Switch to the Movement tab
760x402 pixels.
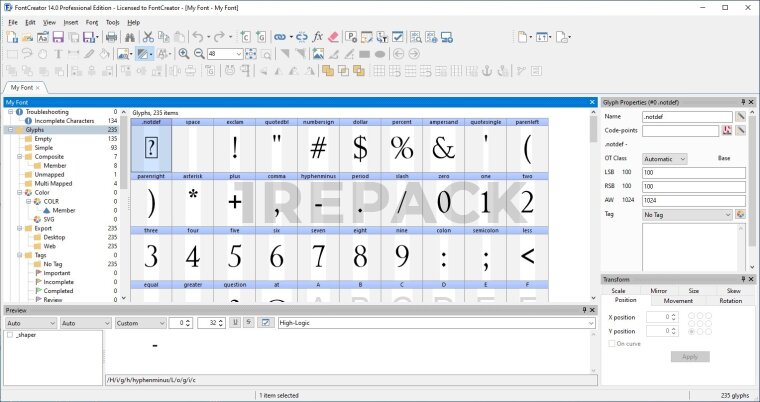[678, 300]
